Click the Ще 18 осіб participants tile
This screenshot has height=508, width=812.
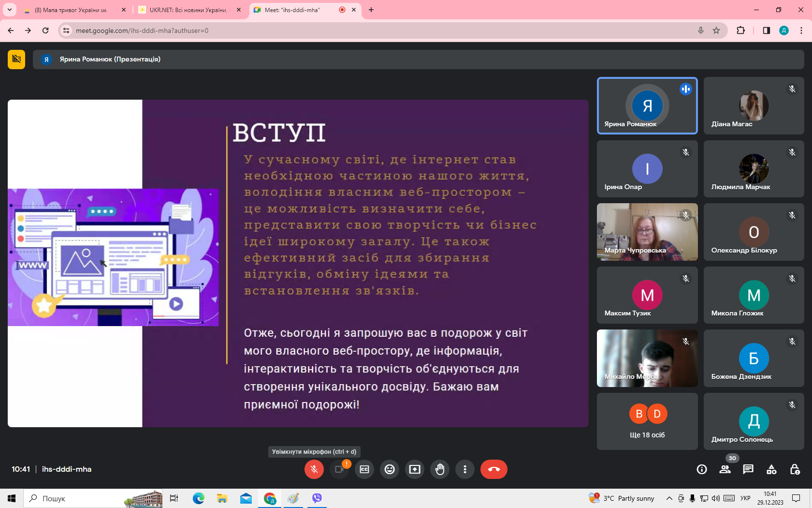pos(647,421)
